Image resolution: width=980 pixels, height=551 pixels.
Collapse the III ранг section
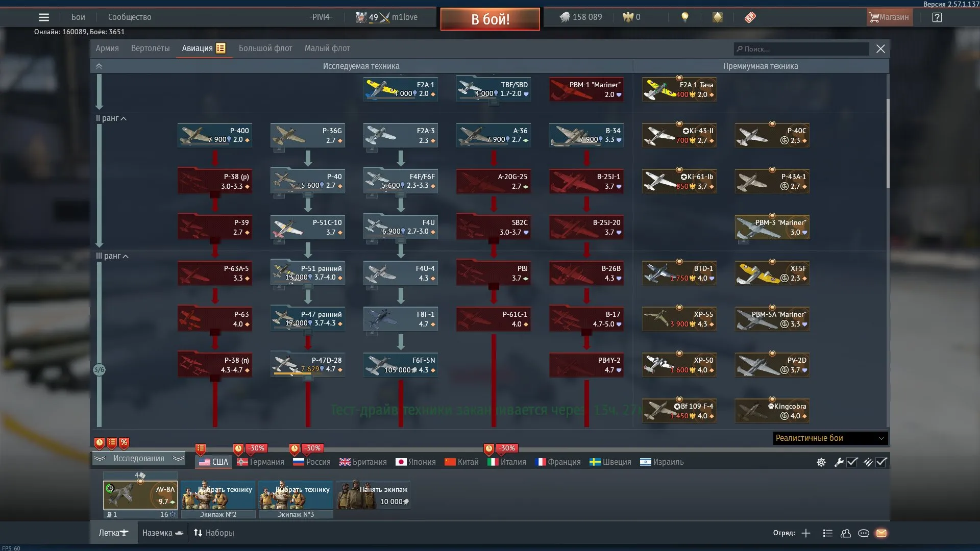112,256
